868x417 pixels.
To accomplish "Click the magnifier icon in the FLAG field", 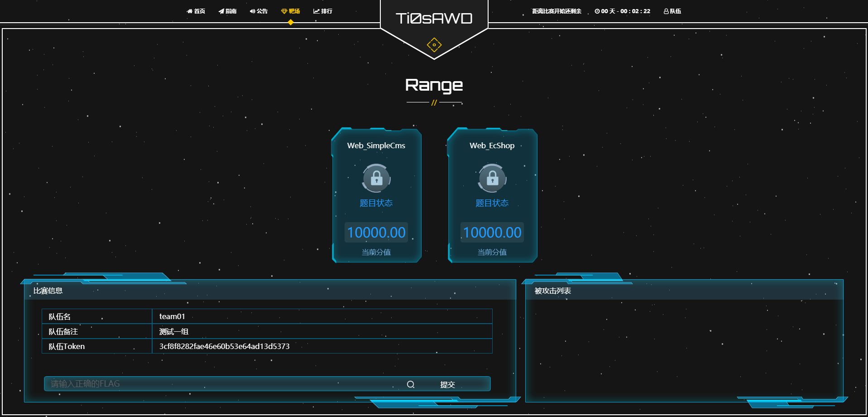I will click(x=411, y=383).
